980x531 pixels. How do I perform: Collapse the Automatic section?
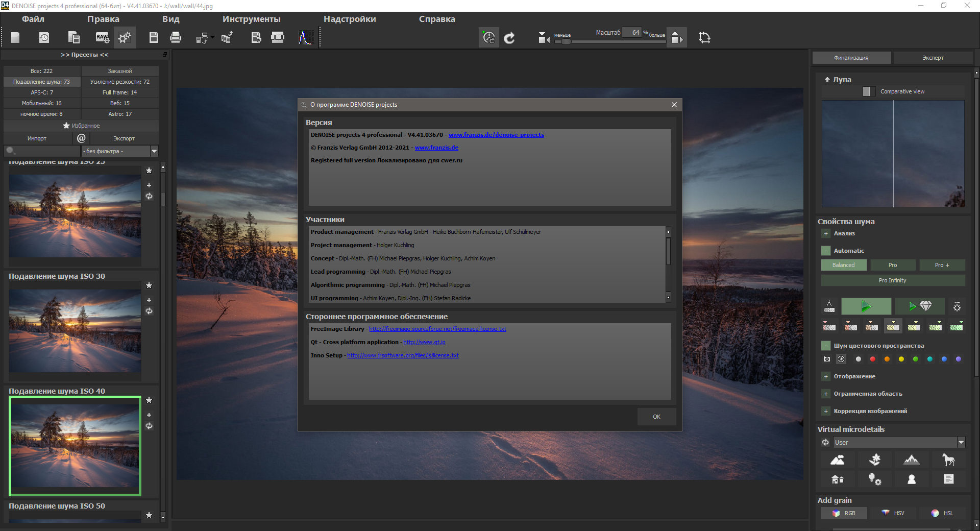coord(826,251)
